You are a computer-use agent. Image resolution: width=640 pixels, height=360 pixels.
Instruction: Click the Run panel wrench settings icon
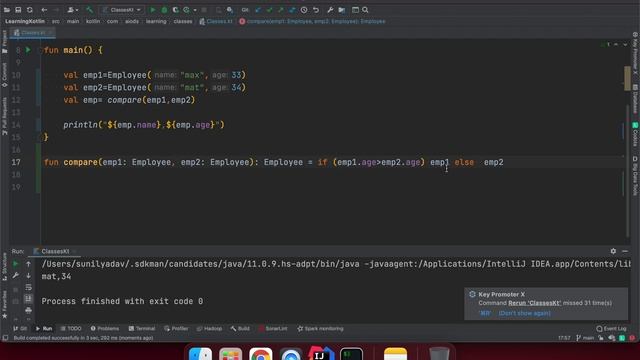point(16,276)
